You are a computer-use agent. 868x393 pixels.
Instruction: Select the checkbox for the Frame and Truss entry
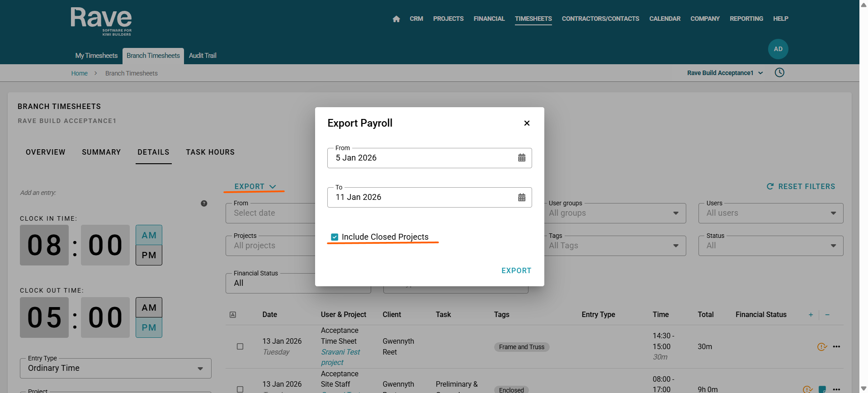point(240,347)
